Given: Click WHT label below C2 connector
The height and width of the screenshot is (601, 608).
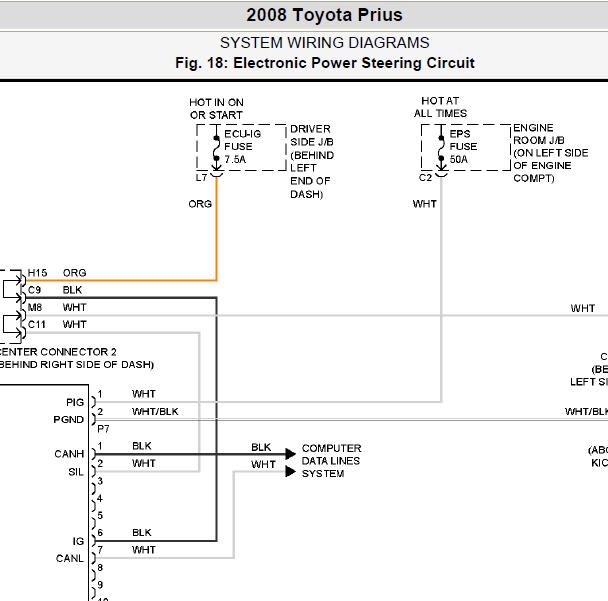Looking at the screenshot, I should [425, 204].
